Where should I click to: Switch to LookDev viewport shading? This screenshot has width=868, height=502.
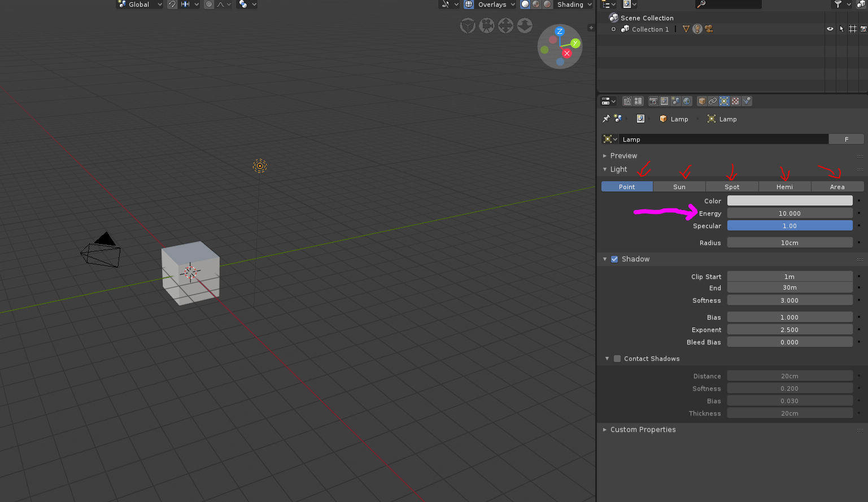[x=536, y=5]
